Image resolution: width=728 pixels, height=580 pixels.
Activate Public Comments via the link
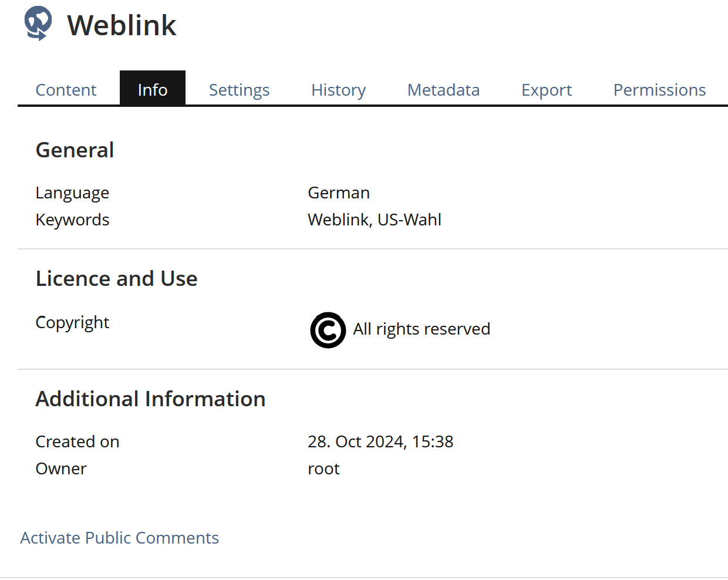tap(120, 538)
